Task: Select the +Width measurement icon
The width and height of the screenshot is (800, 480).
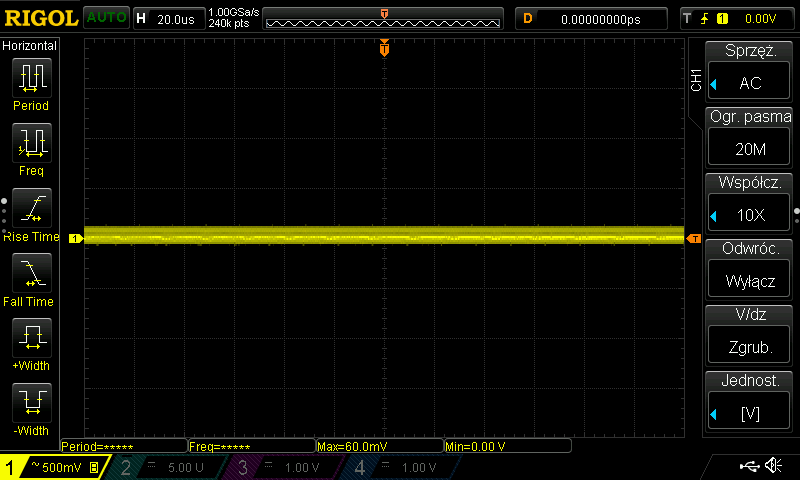Action: [x=32, y=338]
